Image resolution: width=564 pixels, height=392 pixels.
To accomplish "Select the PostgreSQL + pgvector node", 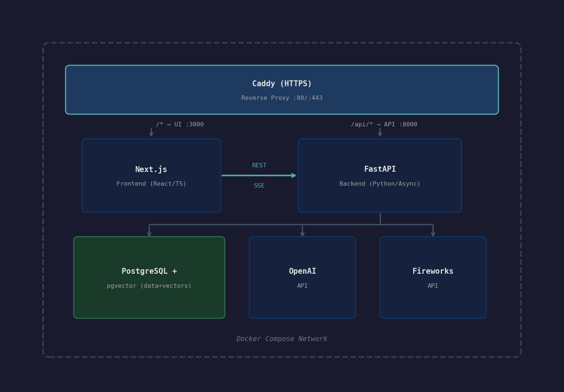I will click(149, 277).
